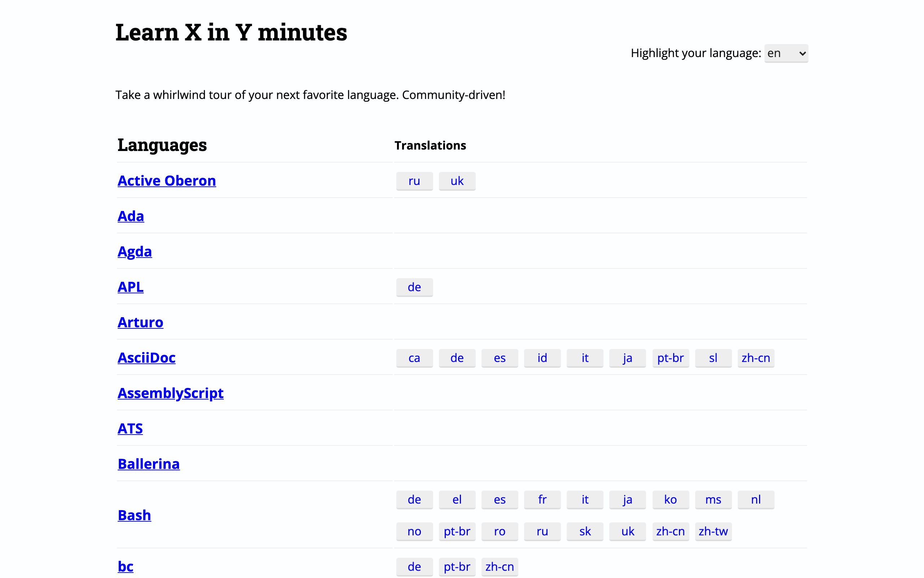Choose sl translation for AsciiDoc
The width and height of the screenshot is (924, 578).
[713, 358]
